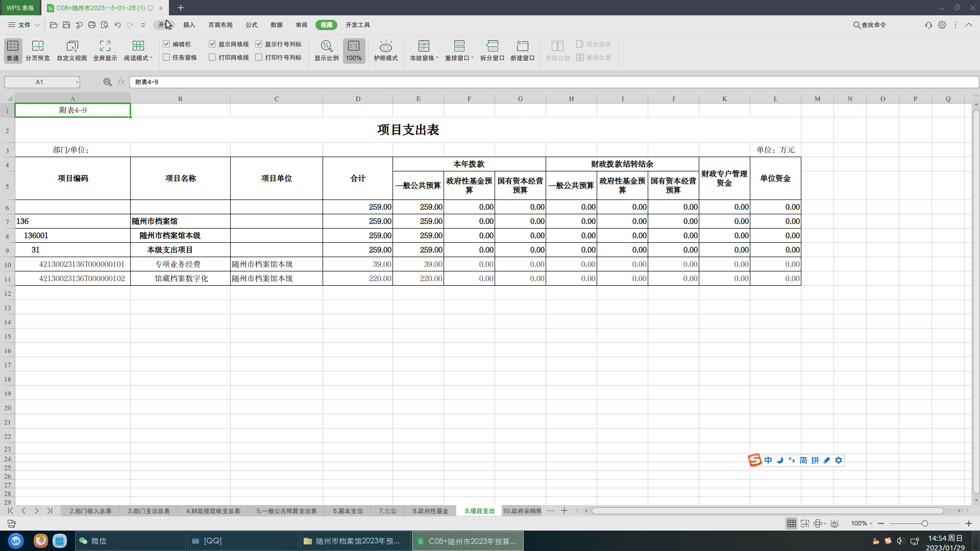980x551 pixels.
Task: Click the zoom slider handle in status bar
Action: 924,523
